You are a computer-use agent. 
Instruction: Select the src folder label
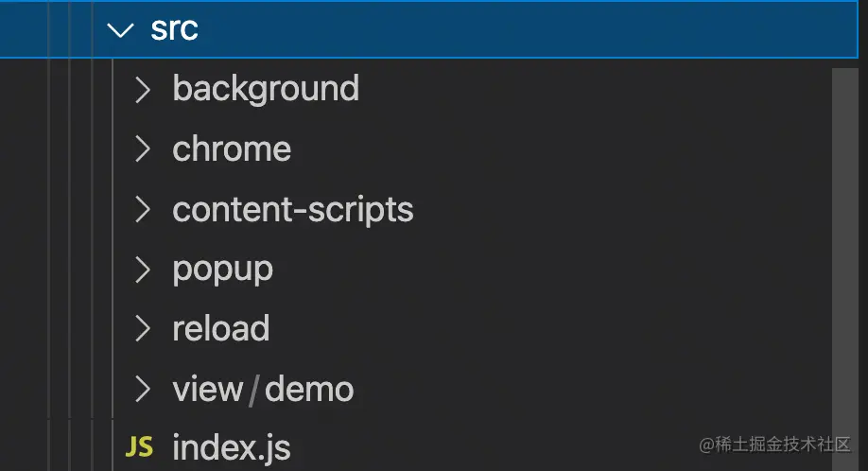tap(174, 29)
